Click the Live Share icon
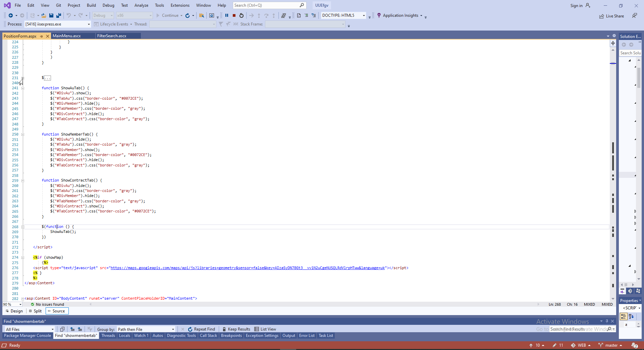This screenshot has height=350, width=644. (602, 16)
